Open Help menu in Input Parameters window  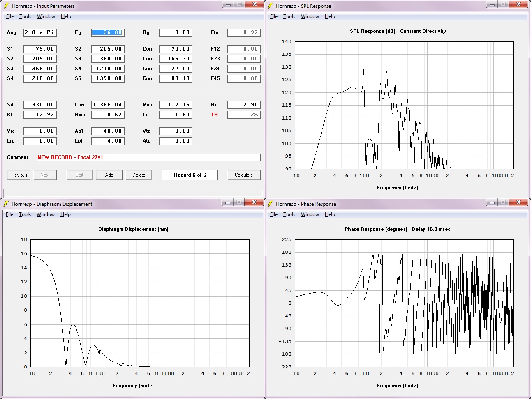[x=66, y=16]
